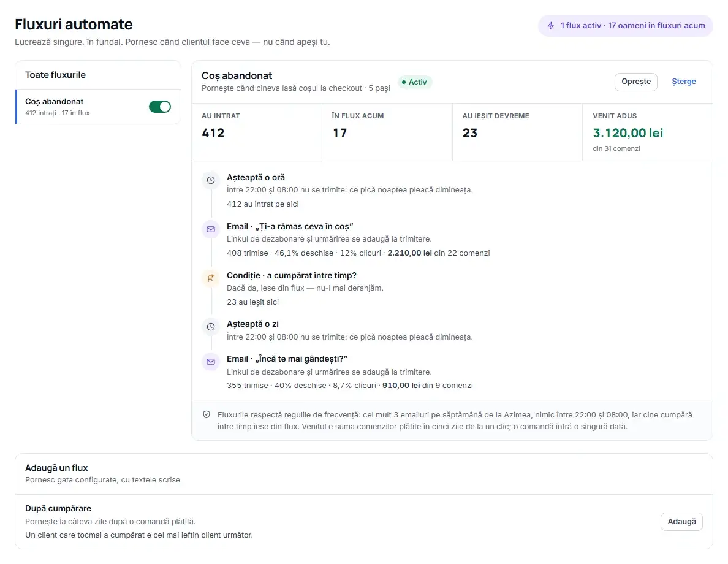Click the "În flux acum" value 17
728x564 pixels.
point(340,133)
